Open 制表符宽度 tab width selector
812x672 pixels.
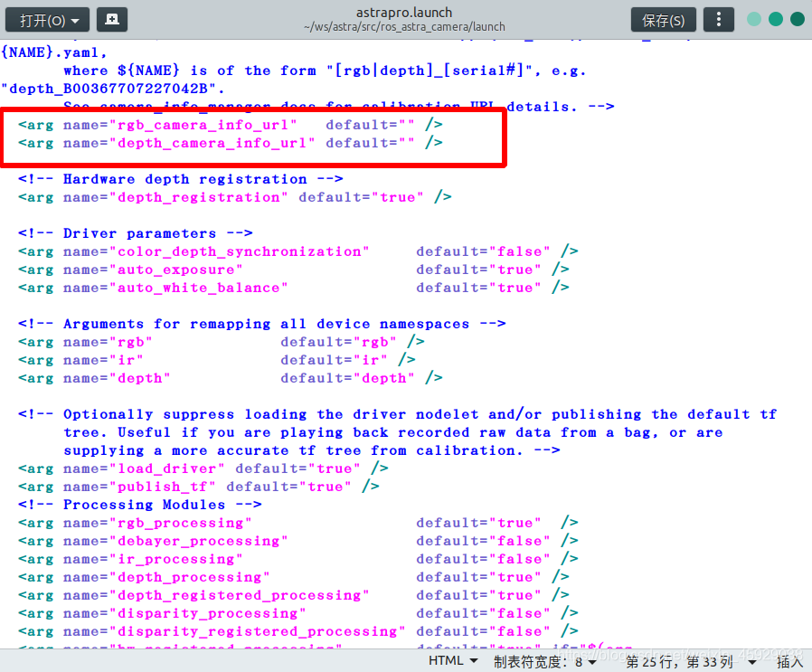544,661
